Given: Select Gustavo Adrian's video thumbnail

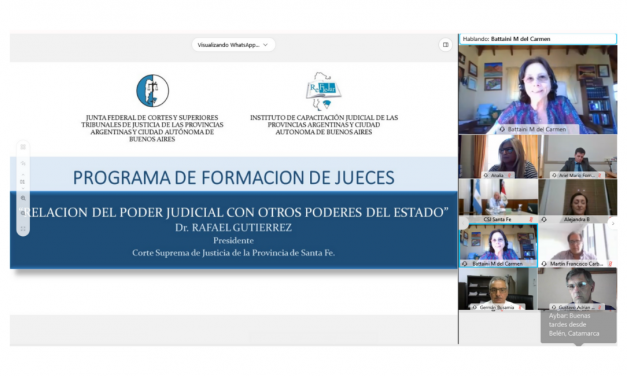Looking at the screenshot, I should (578, 289).
